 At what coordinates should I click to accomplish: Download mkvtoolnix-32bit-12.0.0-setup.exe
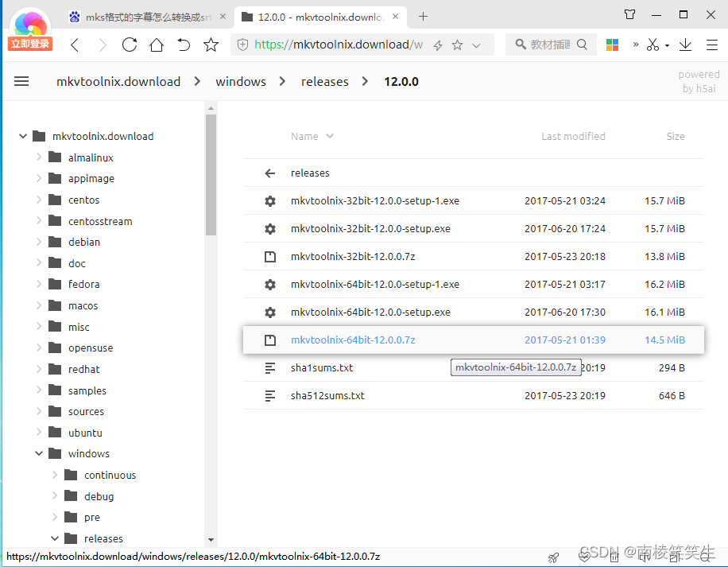473,228
